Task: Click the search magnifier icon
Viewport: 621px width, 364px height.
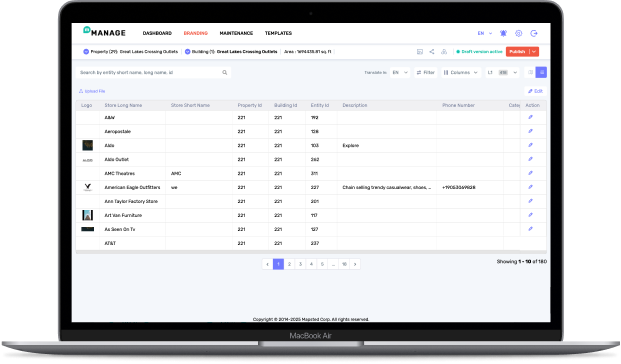Action: [225, 72]
